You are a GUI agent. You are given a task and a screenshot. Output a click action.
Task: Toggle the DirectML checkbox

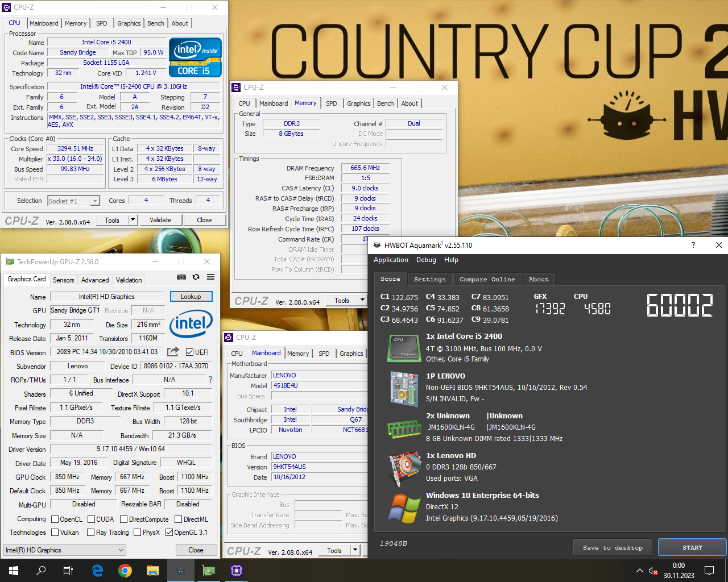click(x=178, y=519)
